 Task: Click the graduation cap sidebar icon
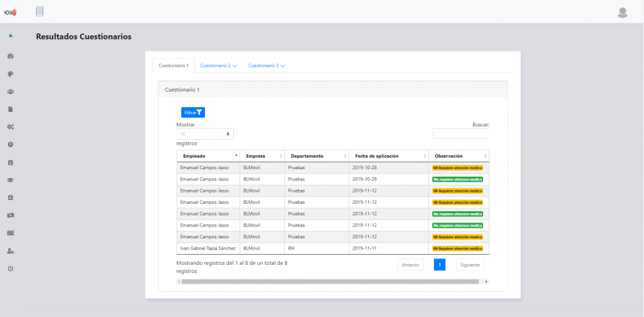coord(11,180)
